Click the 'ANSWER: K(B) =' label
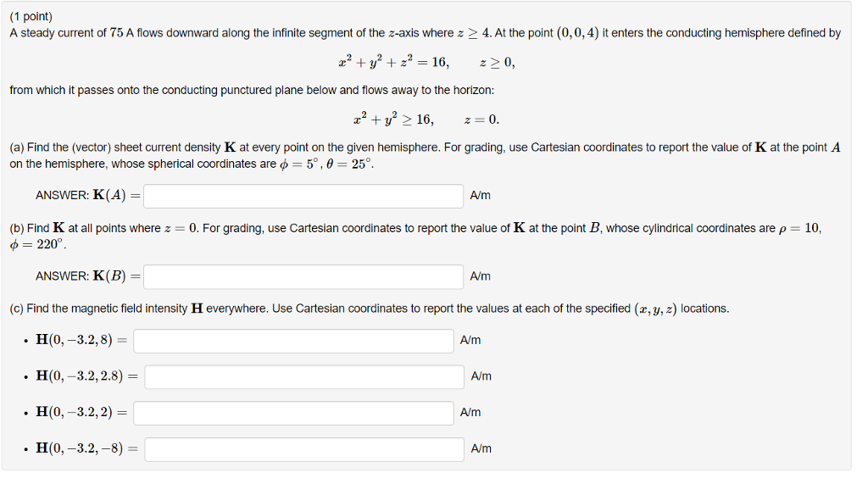Screen dimensions: 868x484 pos(88,276)
